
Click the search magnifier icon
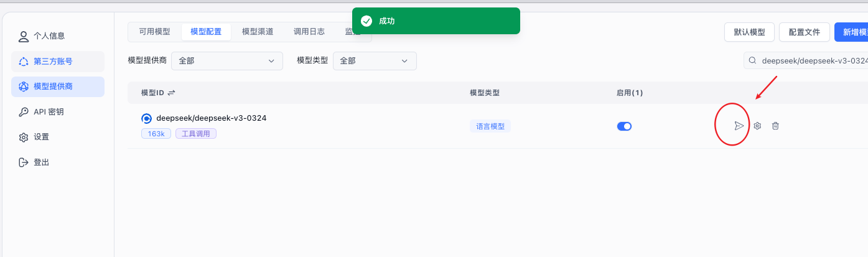coord(753,61)
